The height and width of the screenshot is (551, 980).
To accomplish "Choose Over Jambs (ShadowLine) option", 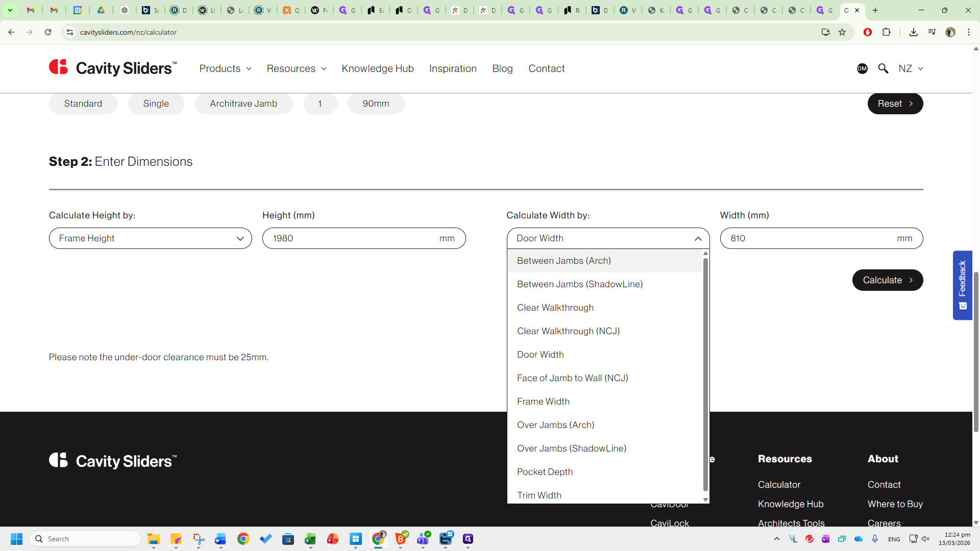I will [x=571, y=448].
